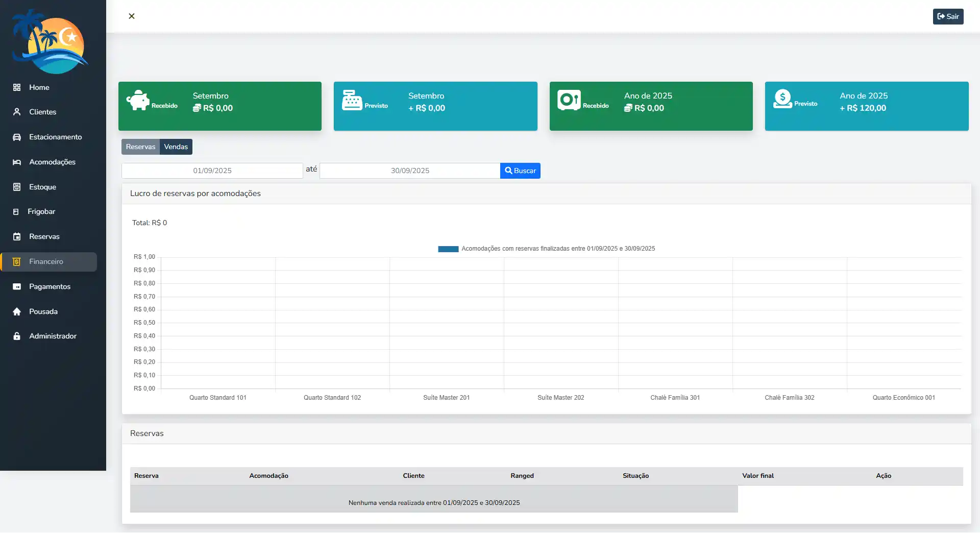Click the Estacionamento car icon
980x533 pixels.
coord(17,137)
